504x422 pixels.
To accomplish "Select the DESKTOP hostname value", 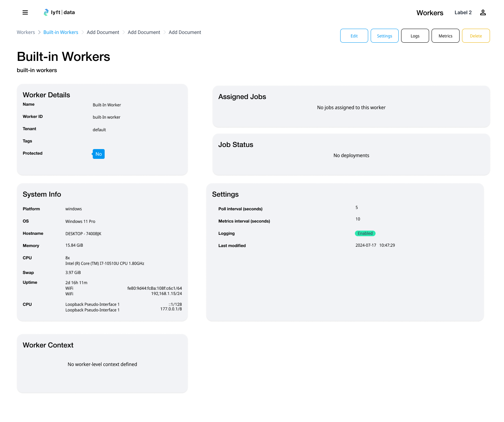I will (83, 234).
